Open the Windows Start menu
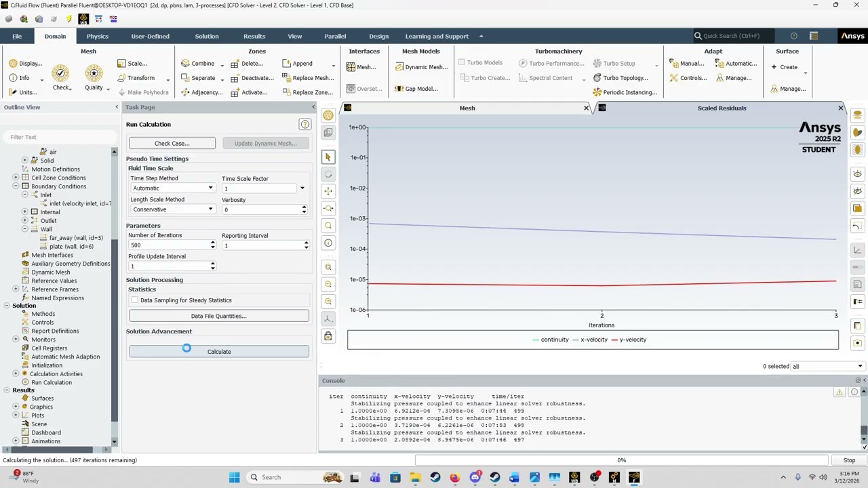 coord(235,477)
